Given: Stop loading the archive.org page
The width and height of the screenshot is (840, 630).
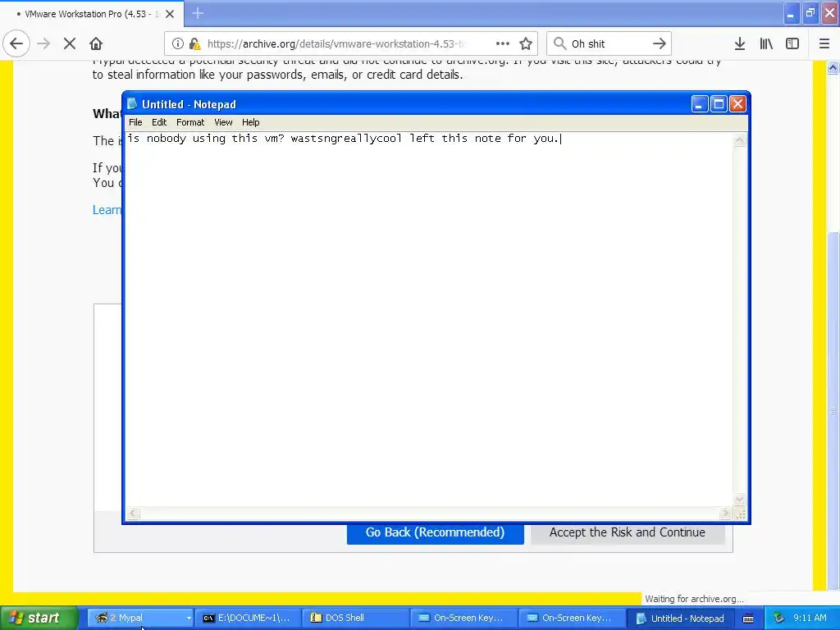Looking at the screenshot, I should pos(70,43).
